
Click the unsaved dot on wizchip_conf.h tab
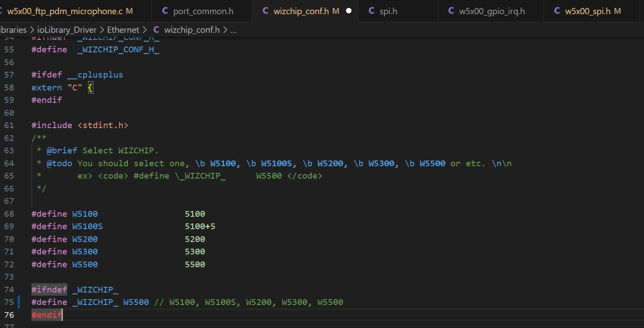point(348,11)
